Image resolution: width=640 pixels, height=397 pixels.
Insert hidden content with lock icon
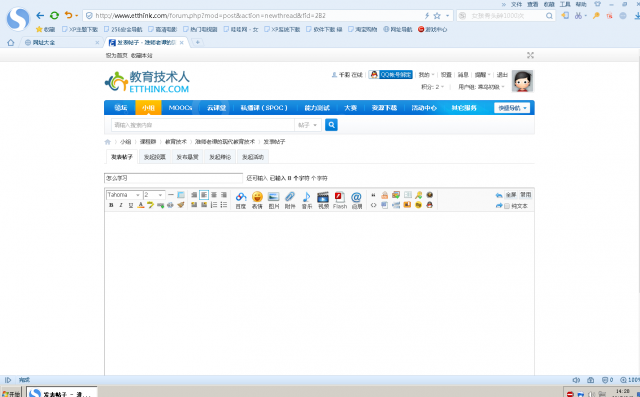tap(384, 195)
